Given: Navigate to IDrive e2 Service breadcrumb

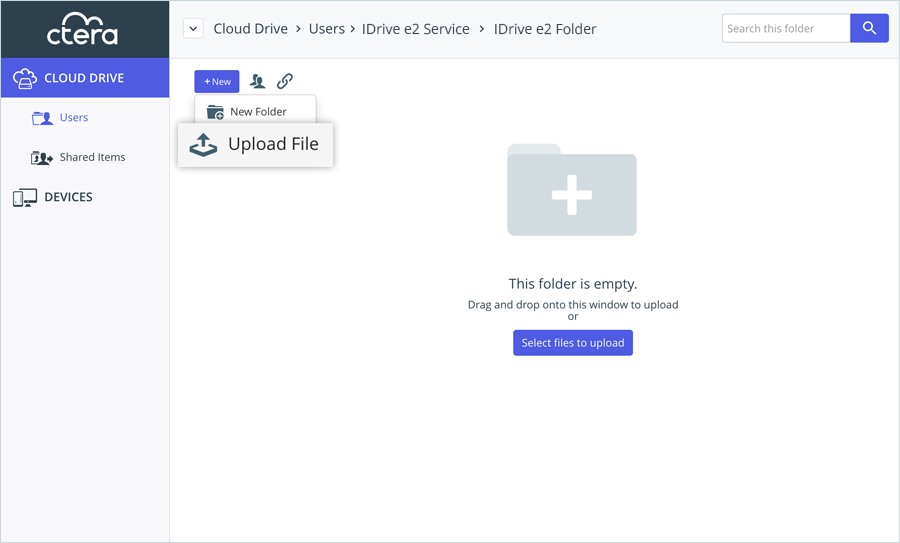Looking at the screenshot, I should 415,29.
